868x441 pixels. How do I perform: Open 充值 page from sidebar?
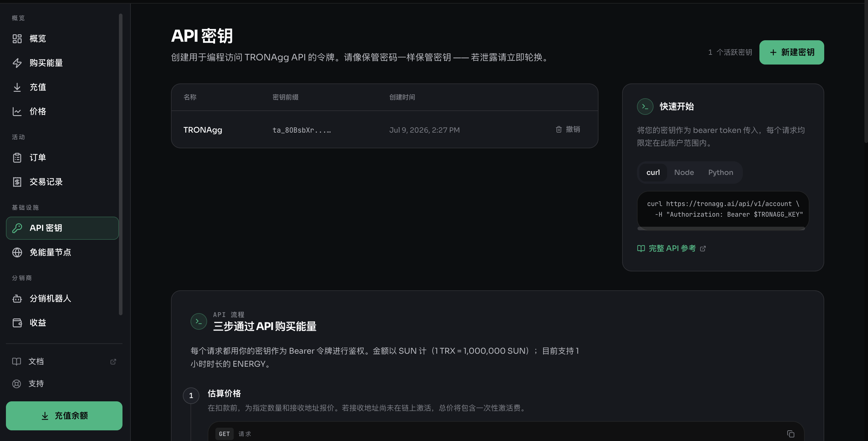point(62,87)
